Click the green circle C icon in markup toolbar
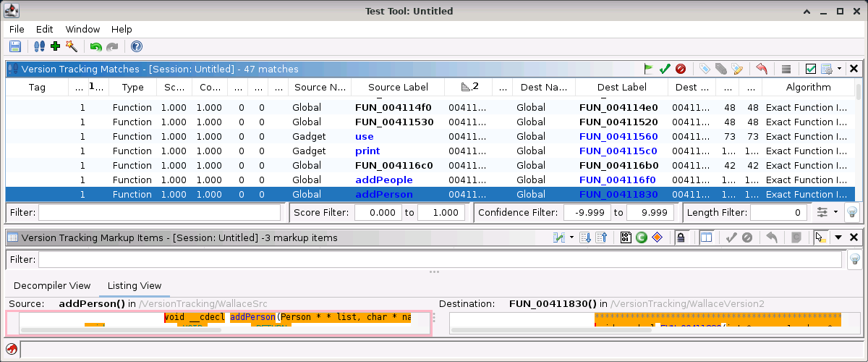 click(x=642, y=237)
